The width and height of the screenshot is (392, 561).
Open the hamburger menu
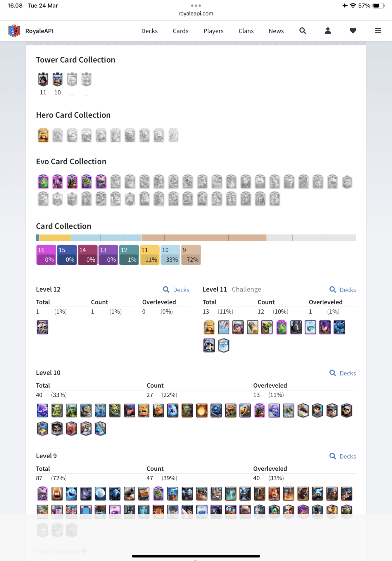point(378,31)
